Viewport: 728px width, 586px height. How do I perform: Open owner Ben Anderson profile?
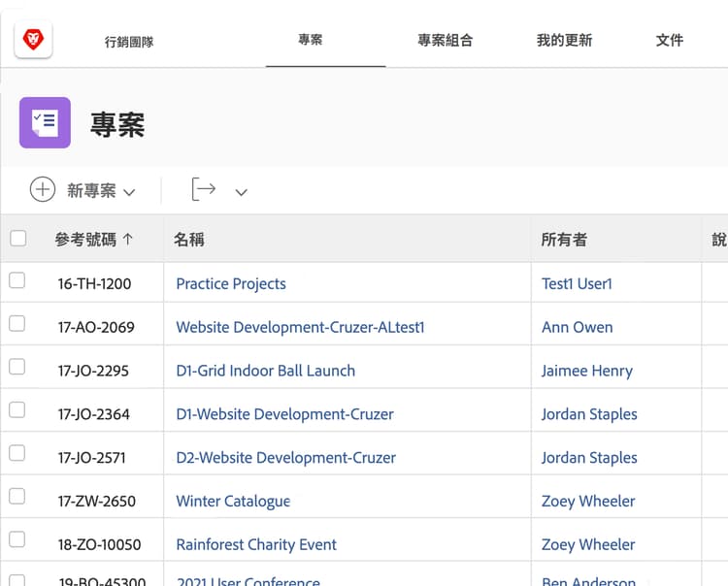tap(589, 581)
